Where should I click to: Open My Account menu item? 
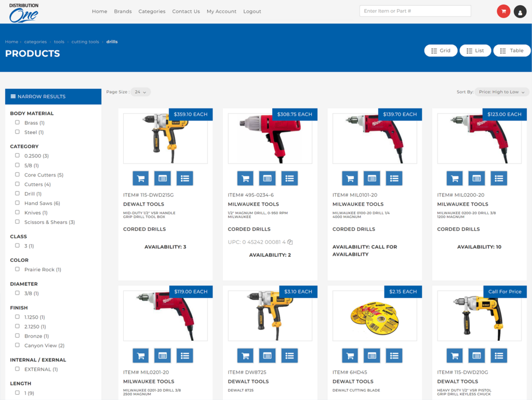pyautogui.click(x=221, y=11)
